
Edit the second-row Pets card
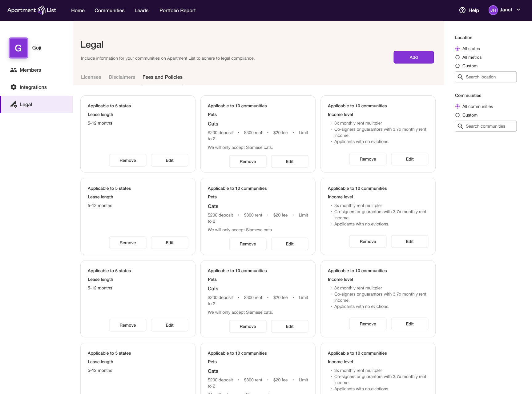tap(290, 244)
